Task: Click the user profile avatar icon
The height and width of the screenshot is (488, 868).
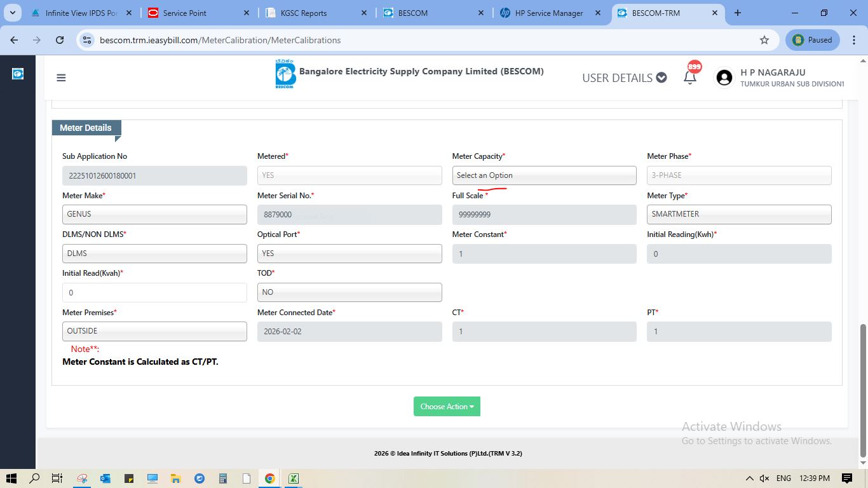Action: click(724, 78)
